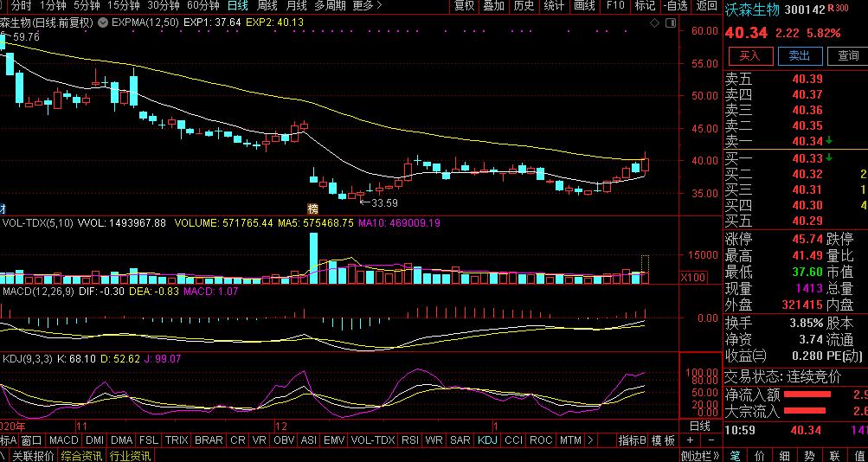Click the 返回 back button
Image resolution: width=868 pixels, height=462 pixels.
point(706,6)
